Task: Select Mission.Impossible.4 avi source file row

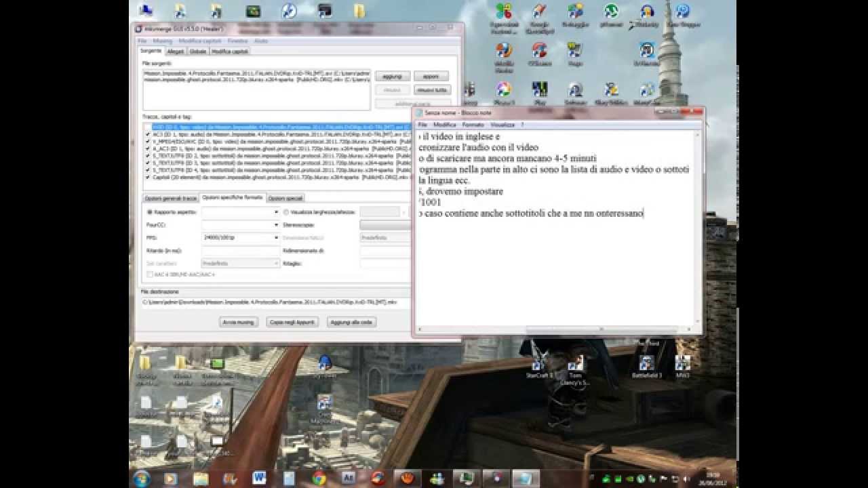Action: [x=256, y=73]
